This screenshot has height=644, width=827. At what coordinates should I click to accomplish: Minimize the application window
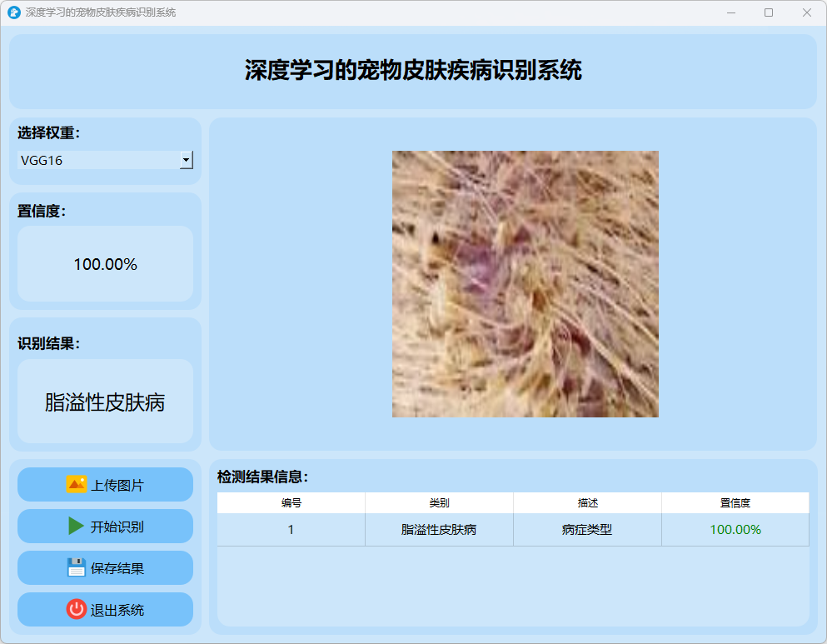[x=730, y=12]
